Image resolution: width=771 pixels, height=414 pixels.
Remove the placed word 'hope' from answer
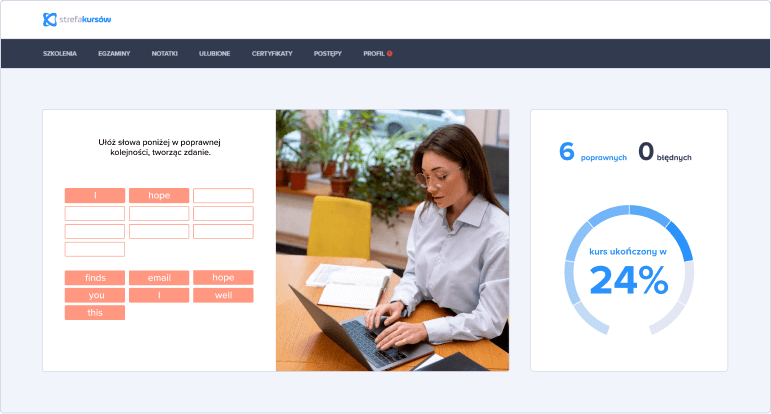[x=159, y=195]
